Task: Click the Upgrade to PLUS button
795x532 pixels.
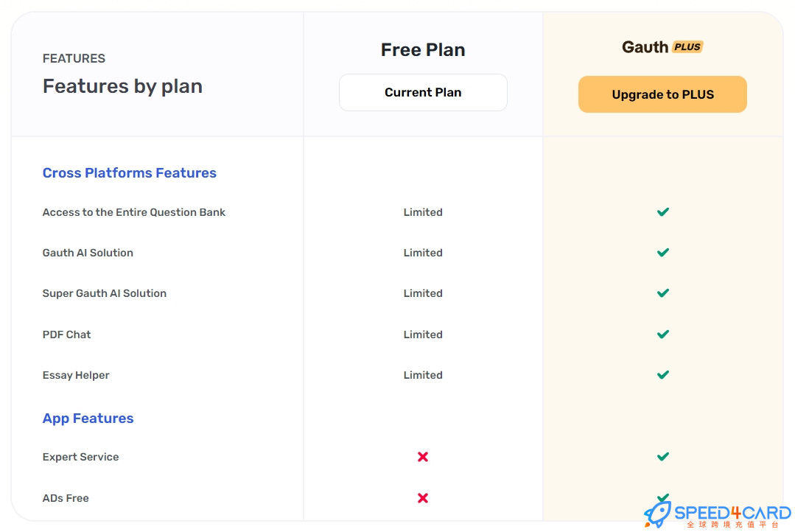Action: tap(662, 94)
